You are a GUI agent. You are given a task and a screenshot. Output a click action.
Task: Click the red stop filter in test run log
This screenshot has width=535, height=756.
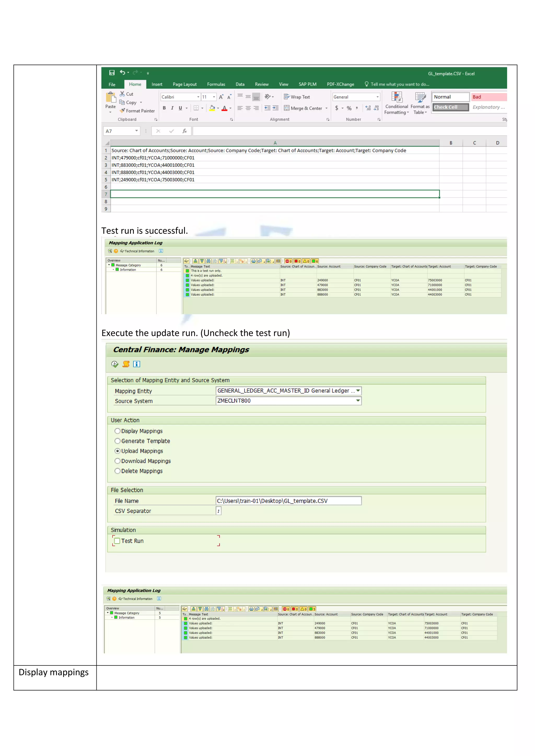coord(288,261)
